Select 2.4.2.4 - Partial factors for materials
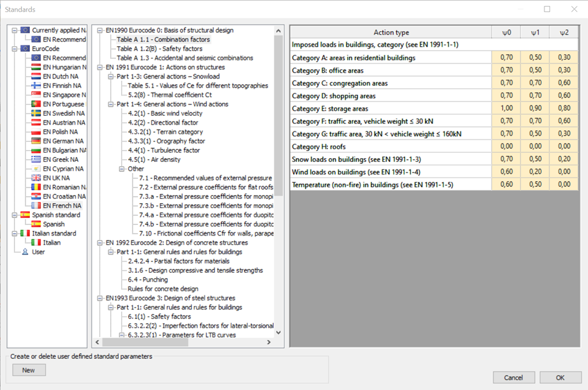The image size is (588, 390). [179, 261]
